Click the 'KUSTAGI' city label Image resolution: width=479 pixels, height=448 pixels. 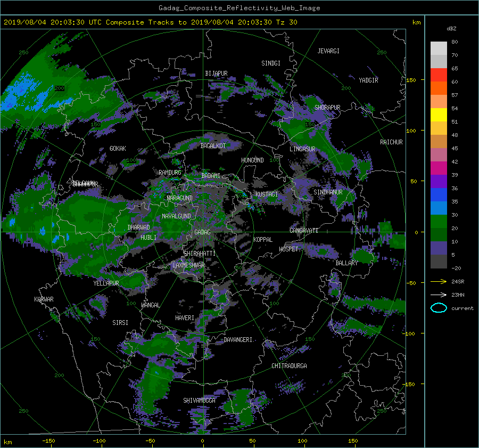(x=267, y=194)
